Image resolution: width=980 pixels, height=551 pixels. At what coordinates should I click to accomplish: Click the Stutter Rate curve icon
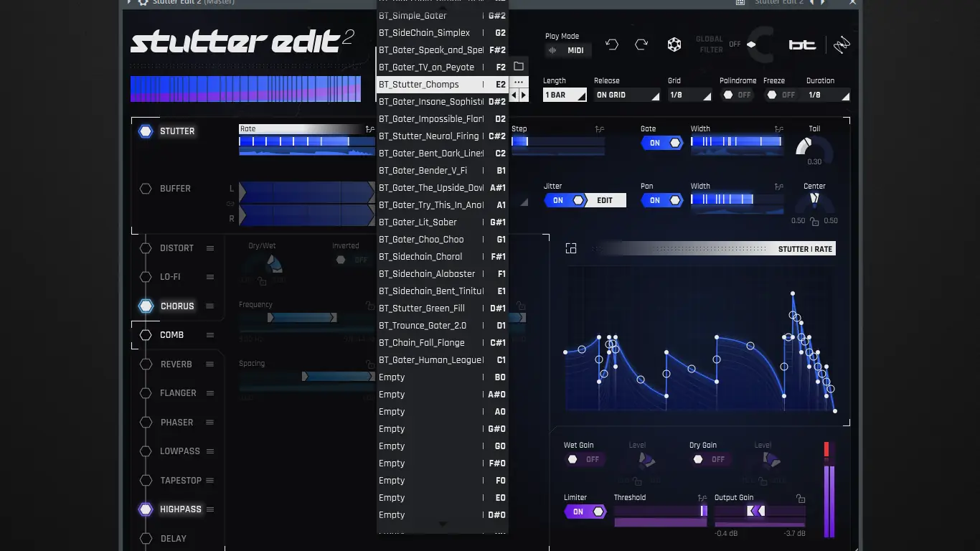[369, 130]
